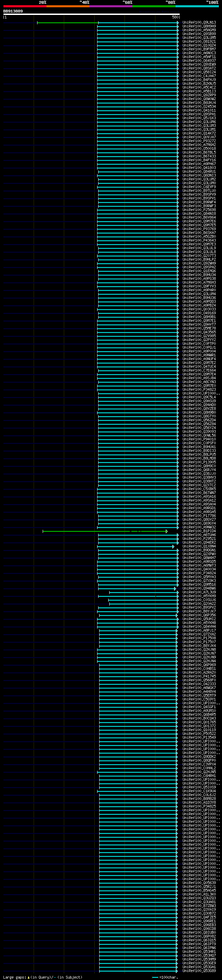Select the label UniRef100_Q69GY4
222x980 pixels.
(x=199, y=524)
